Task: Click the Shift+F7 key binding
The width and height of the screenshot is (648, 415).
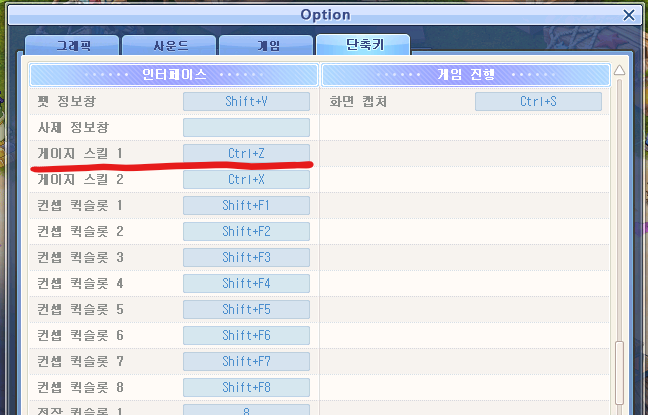Action: (246, 361)
